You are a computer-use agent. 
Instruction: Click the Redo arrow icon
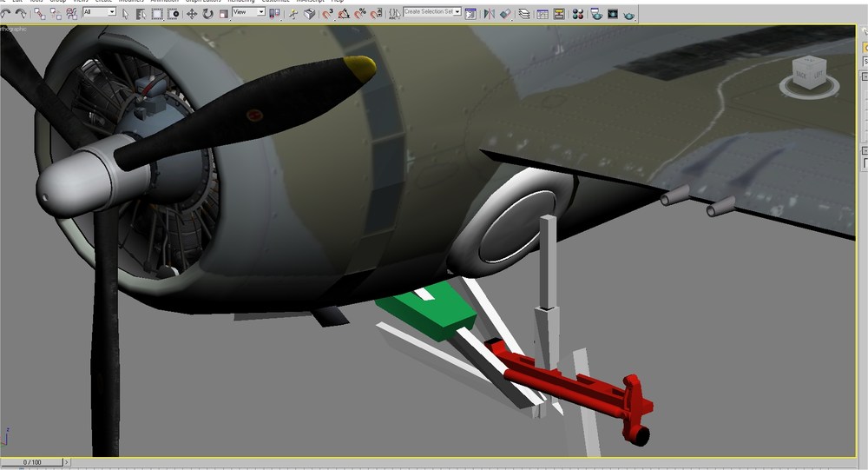click(20, 13)
